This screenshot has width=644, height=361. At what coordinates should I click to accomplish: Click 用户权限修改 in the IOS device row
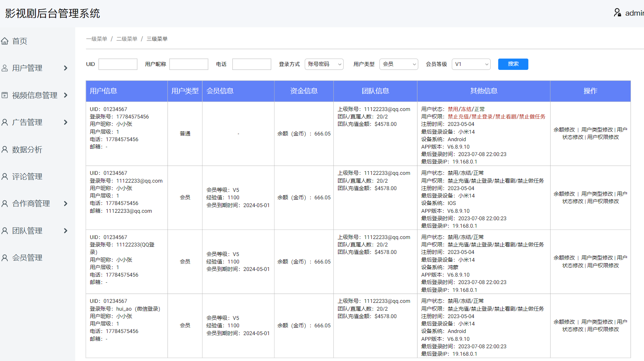pos(603,201)
